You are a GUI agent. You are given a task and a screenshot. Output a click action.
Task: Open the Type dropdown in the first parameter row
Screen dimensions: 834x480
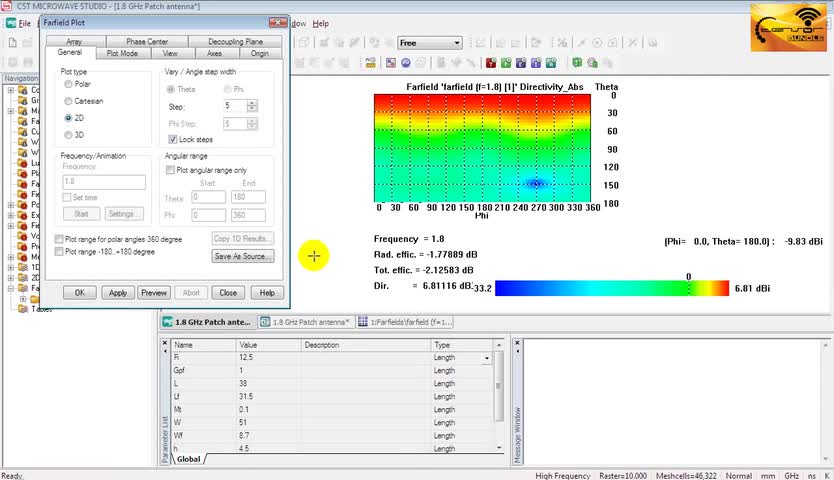click(487, 358)
